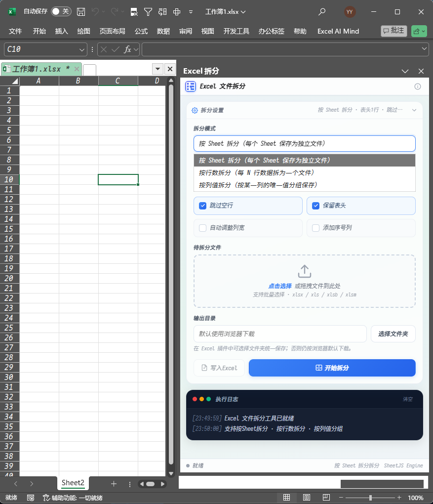433x504 pixels.
Task: Click the 写入Excel button
Action: [x=219, y=368]
